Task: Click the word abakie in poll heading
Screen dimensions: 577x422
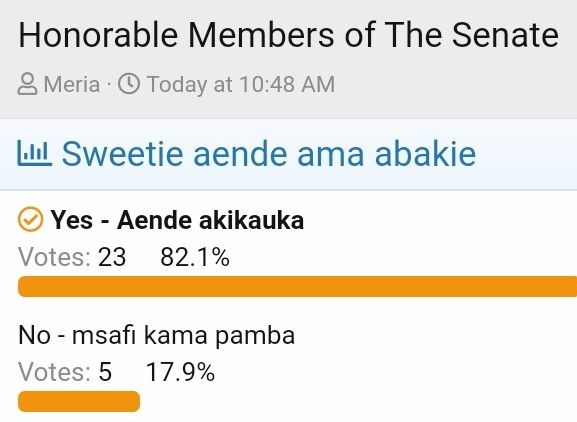Action: point(425,154)
